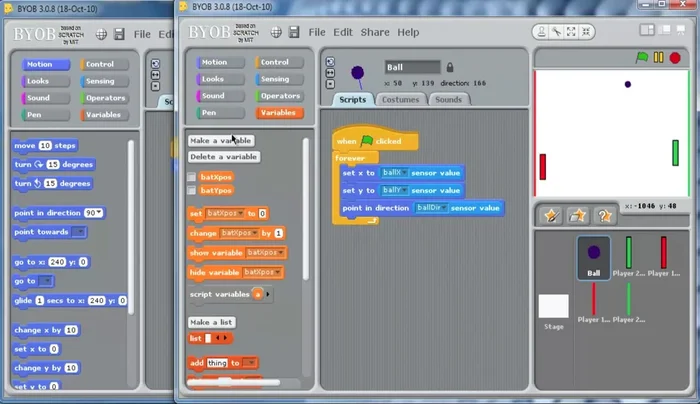Screen dimensions: 700x404
Task: Select the orange Operators category
Action: click(278, 96)
